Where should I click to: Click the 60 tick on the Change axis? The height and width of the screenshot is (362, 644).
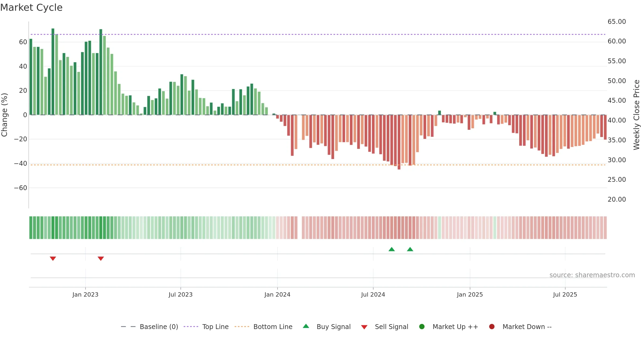(23, 42)
